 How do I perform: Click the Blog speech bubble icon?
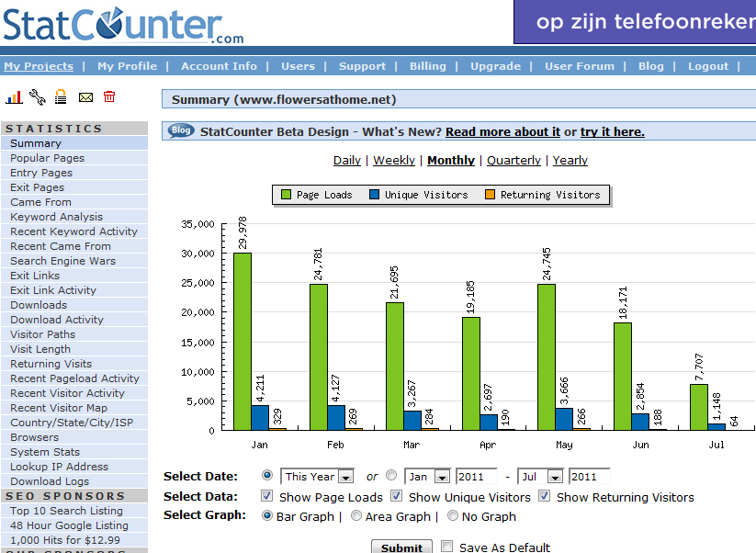(x=181, y=130)
